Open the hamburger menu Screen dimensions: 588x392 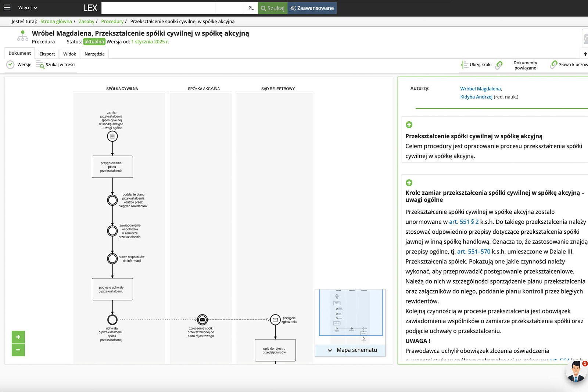point(7,8)
